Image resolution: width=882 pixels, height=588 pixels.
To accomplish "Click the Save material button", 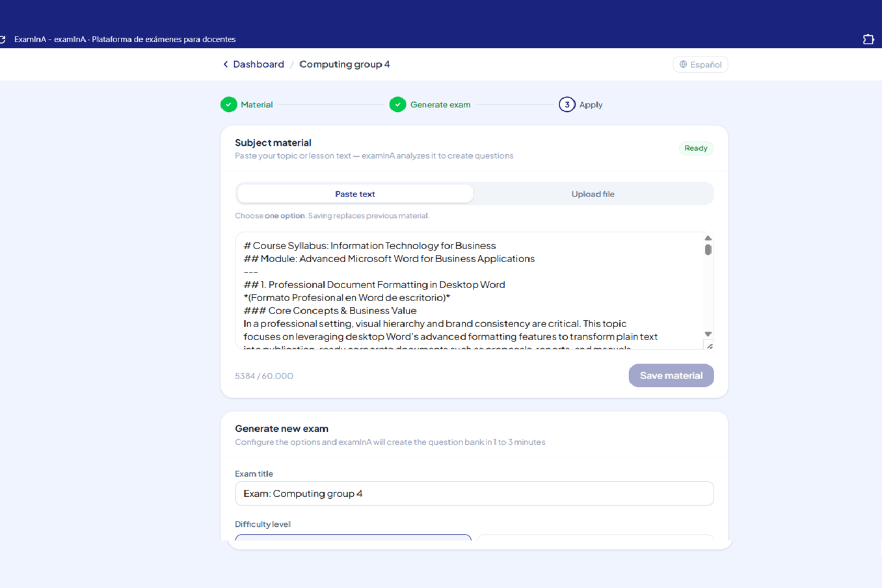I will point(671,375).
